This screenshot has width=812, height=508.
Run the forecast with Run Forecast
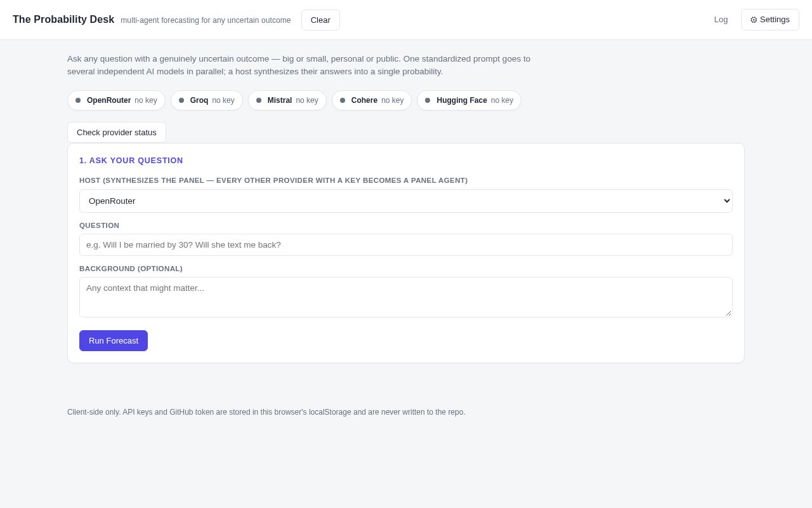[x=114, y=340]
